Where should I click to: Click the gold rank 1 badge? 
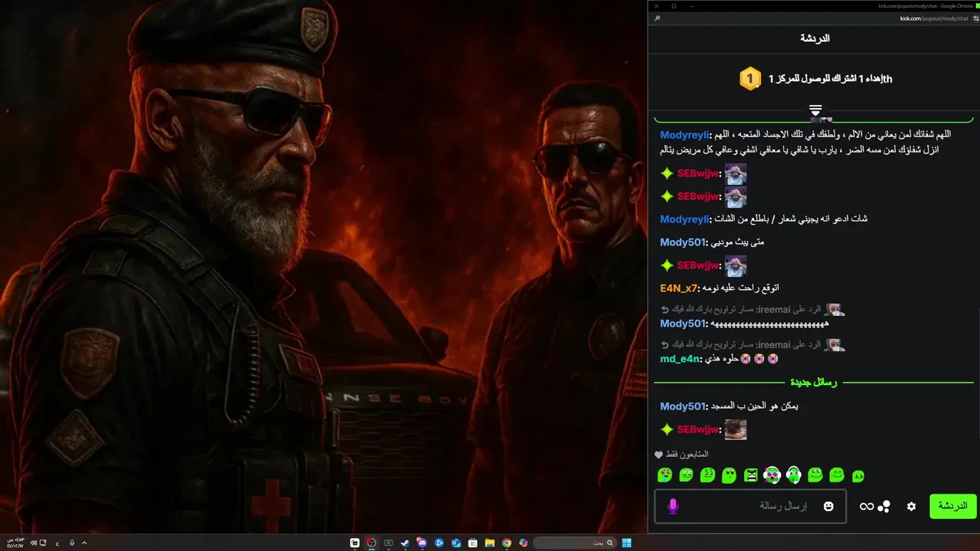(x=750, y=78)
